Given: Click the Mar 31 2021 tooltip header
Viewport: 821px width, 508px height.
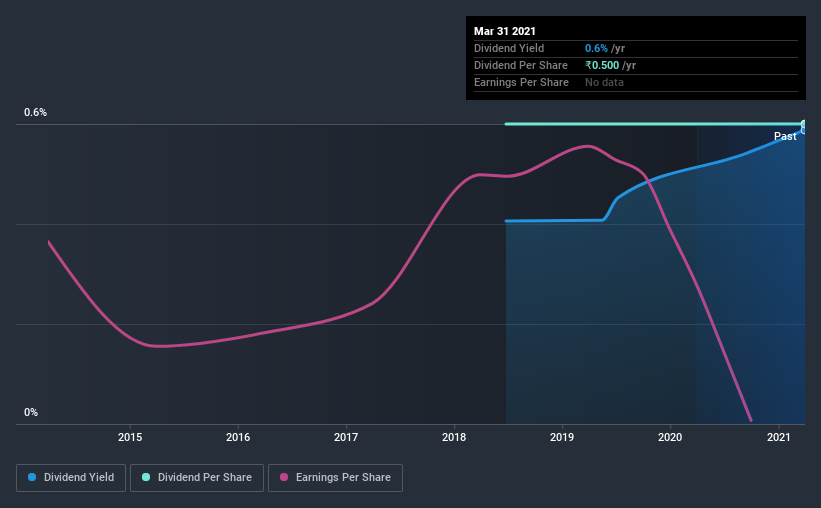Looking at the screenshot, I should tap(505, 31).
